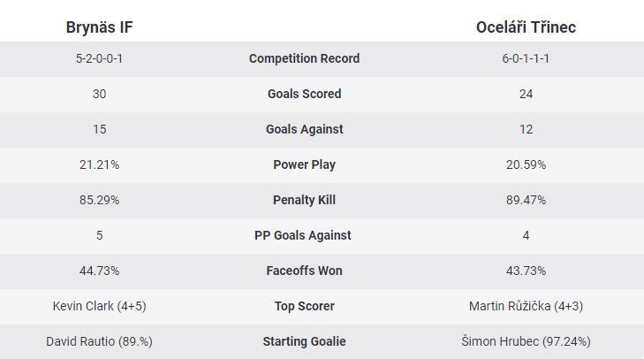Select the Competition Record row label
644x359 pixels.
(x=304, y=58)
